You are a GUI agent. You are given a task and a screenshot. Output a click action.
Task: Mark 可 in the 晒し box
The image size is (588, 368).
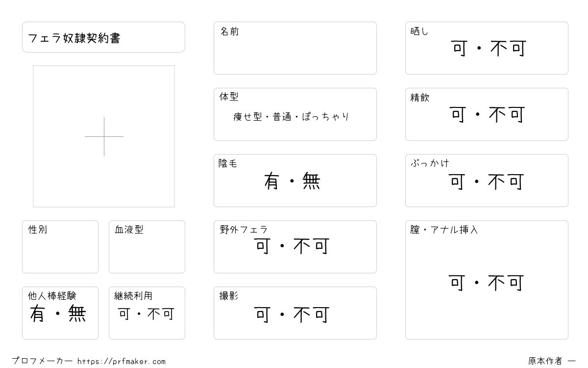(x=460, y=49)
